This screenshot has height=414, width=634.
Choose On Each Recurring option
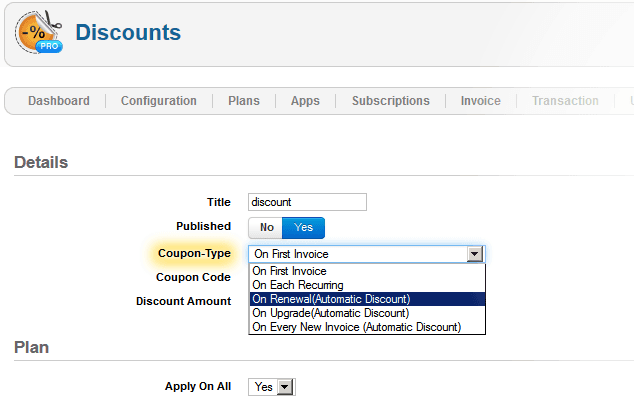[367, 285]
